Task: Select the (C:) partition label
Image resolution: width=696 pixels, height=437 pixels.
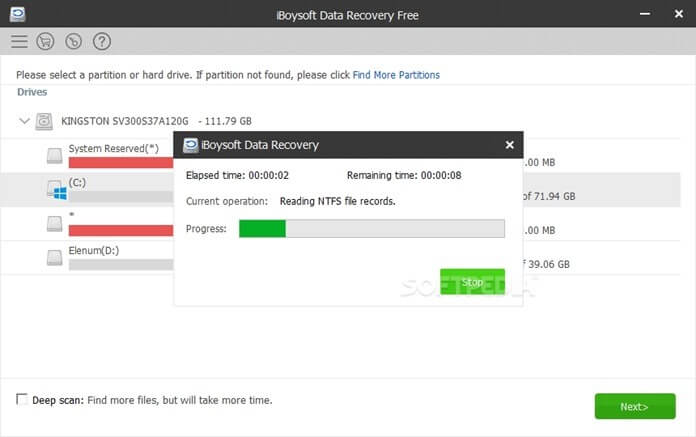Action: pyautogui.click(x=77, y=182)
